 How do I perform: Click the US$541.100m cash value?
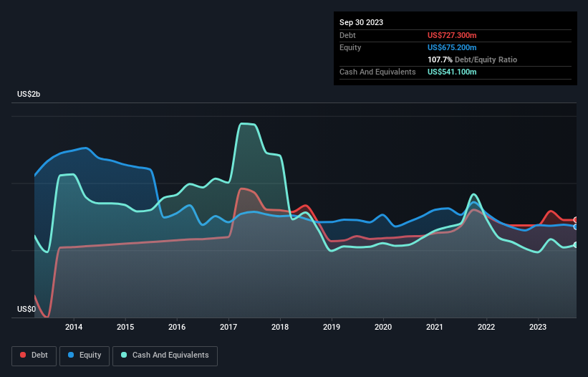(x=452, y=72)
